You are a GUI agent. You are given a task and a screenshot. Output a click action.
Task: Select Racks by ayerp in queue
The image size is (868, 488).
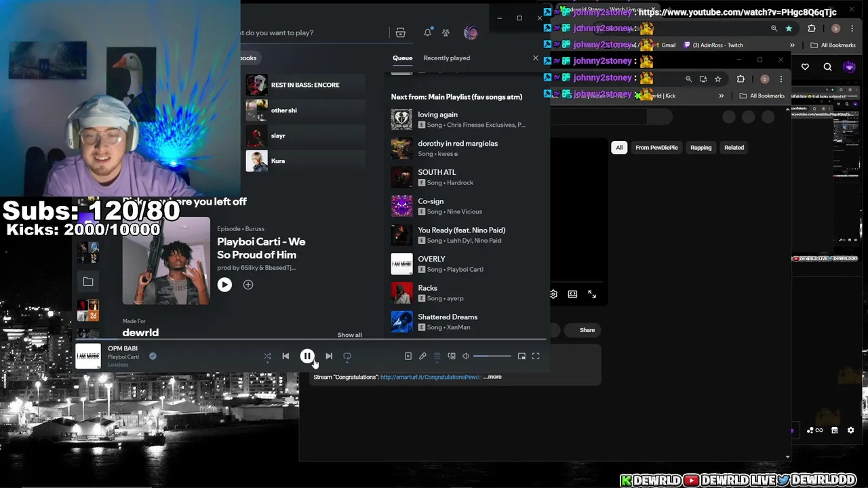pos(467,293)
